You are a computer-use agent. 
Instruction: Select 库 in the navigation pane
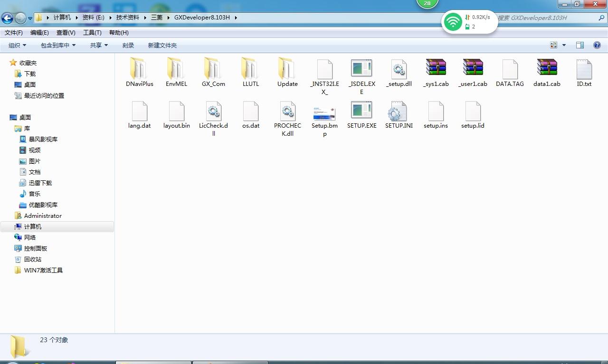coord(27,128)
